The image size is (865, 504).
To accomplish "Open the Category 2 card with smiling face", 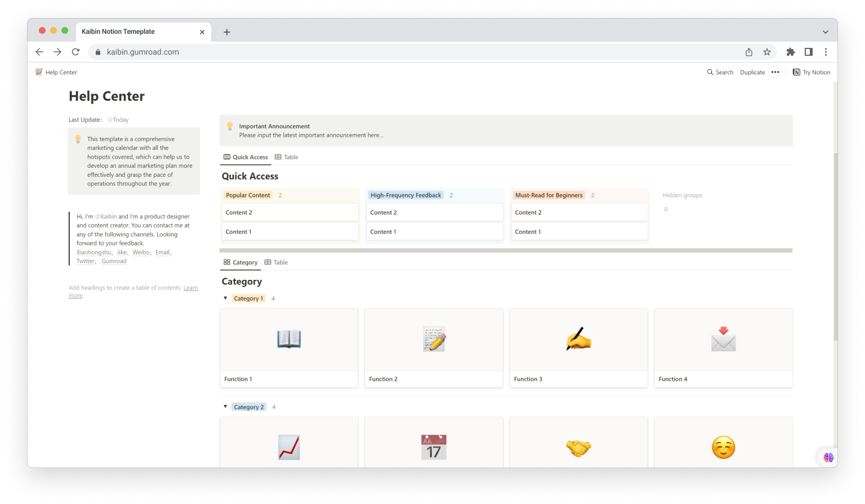I will pyautogui.click(x=723, y=443).
